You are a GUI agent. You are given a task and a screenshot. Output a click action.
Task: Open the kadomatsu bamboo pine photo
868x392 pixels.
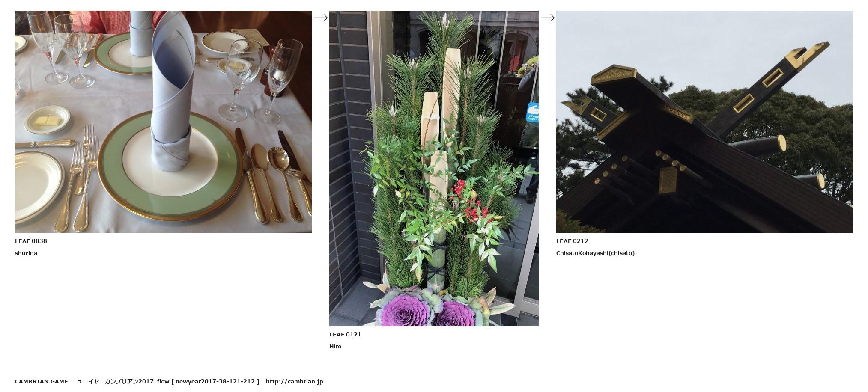click(x=434, y=168)
